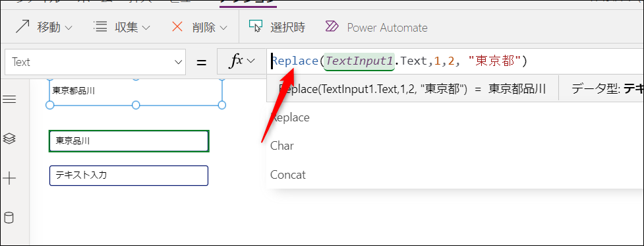Image resolution: width=644 pixels, height=246 pixels.
Task: Click the equals sign beside property box
Action: coord(201,63)
